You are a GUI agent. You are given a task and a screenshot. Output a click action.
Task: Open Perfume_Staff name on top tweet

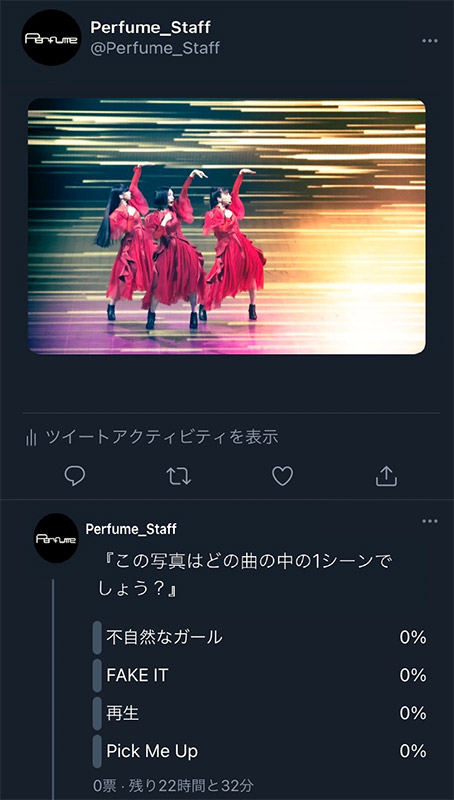point(150,27)
